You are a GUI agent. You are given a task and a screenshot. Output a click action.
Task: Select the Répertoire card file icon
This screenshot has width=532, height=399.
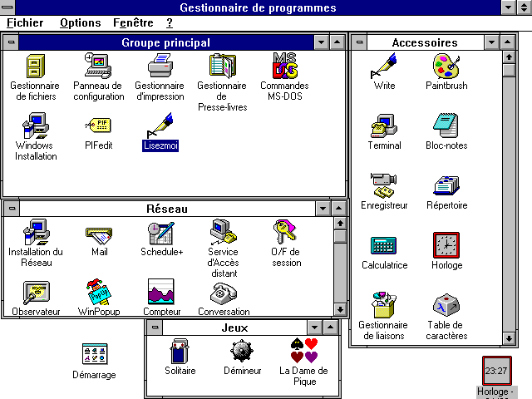pyautogui.click(x=446, y=185)
